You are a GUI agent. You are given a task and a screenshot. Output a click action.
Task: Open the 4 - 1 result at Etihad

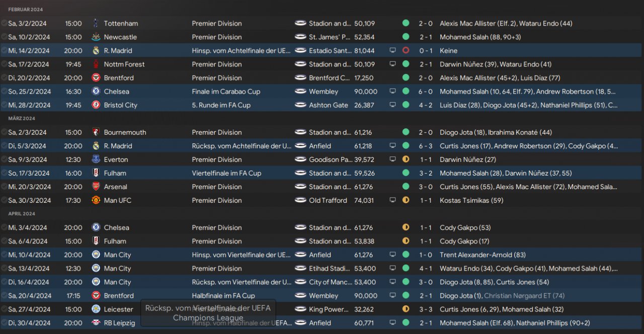pyautogui.click(x=426, y=269)
